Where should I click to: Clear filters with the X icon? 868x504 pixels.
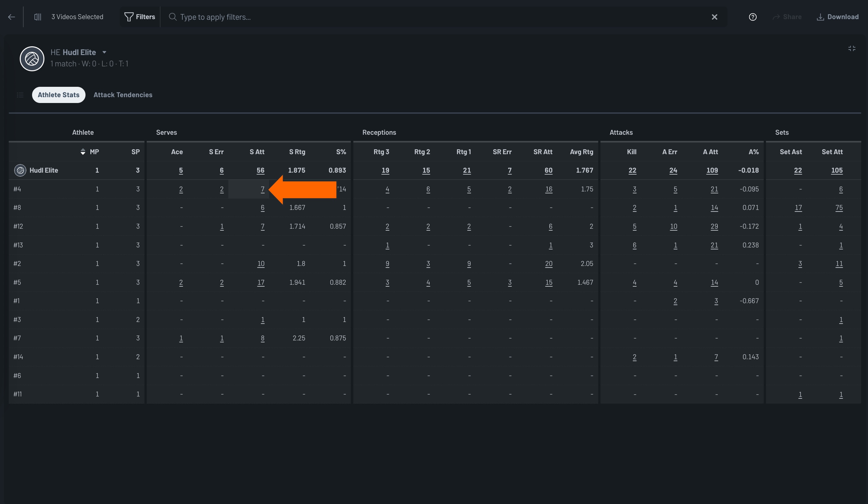[x=714, y=17]
